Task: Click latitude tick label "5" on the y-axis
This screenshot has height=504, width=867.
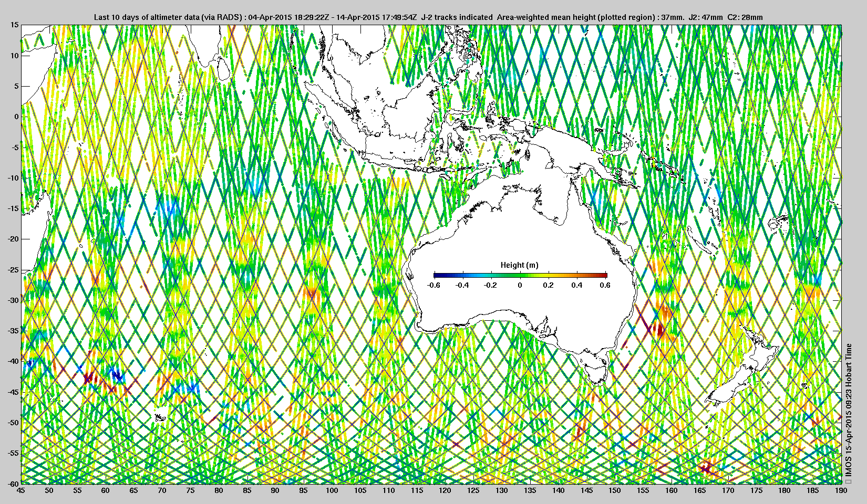Action: (x=16, y=86)
